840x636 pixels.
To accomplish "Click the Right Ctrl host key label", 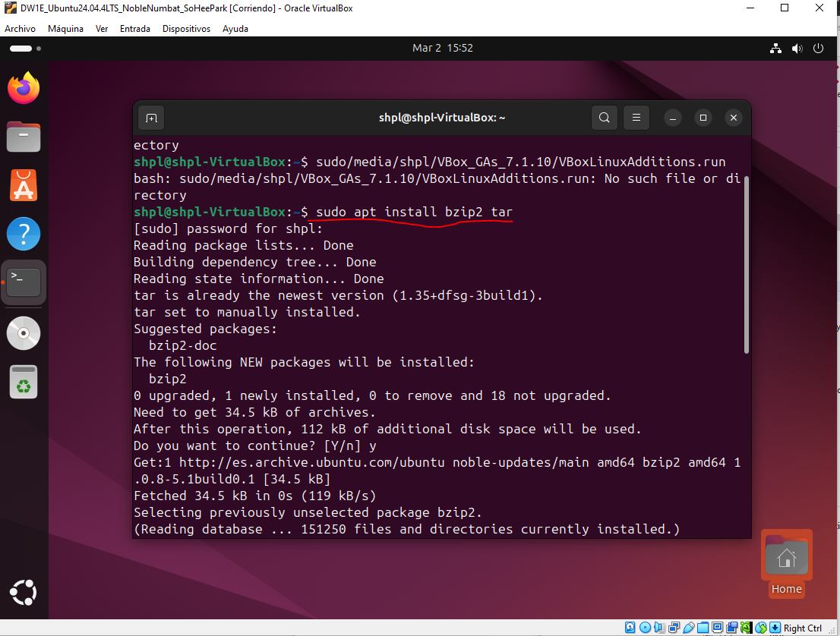I will coord(803,628).
